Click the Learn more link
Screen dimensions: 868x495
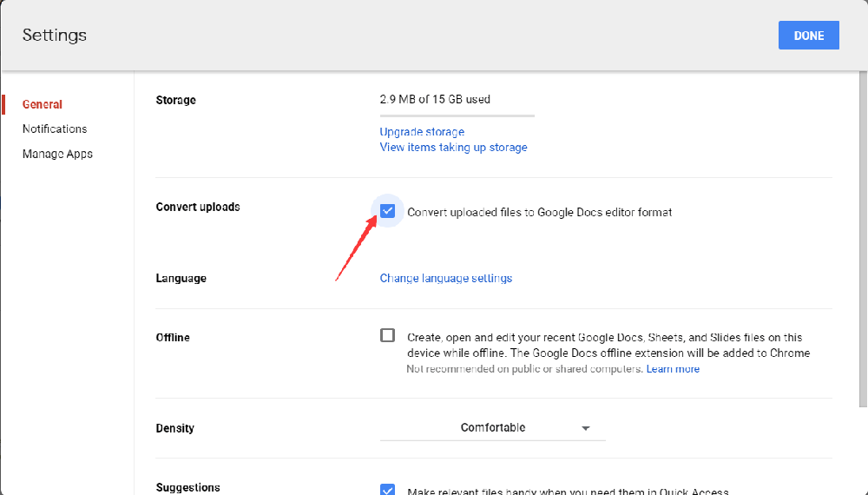tap(673, 369)
